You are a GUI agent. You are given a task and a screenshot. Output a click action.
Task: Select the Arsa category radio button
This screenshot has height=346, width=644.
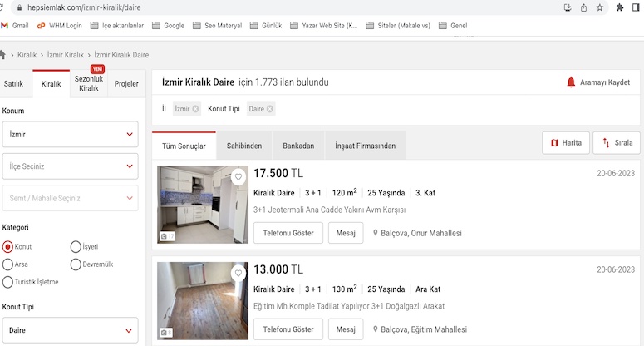7,264
